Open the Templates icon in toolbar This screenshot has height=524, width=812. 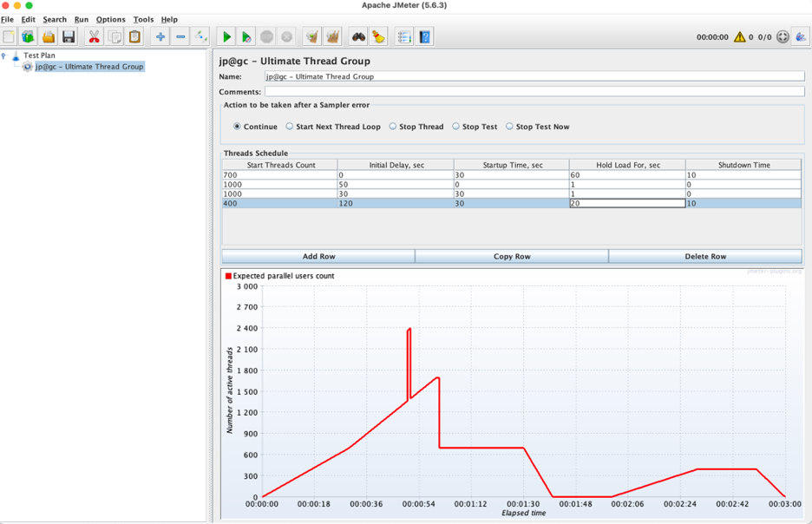tap(29, 36)
